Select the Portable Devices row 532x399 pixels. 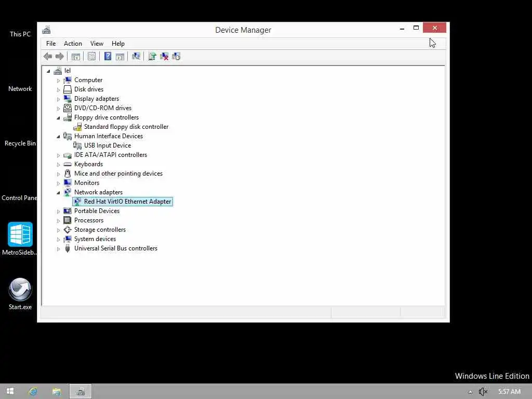97,211
